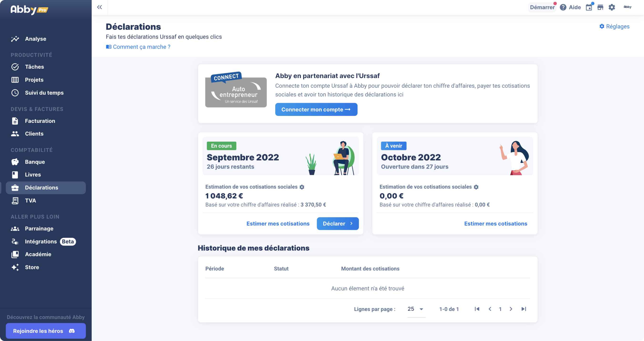Go to first page of history table

click(477, 309)
